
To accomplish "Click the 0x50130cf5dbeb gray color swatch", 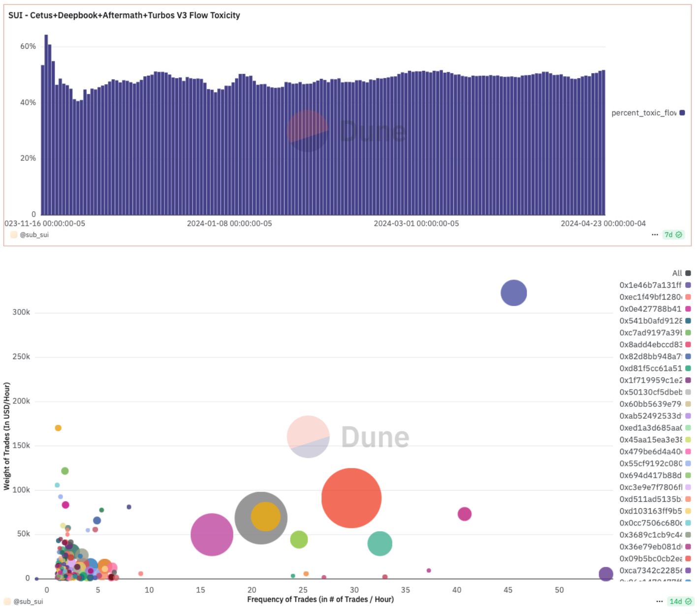I will [x=688, y=392].
